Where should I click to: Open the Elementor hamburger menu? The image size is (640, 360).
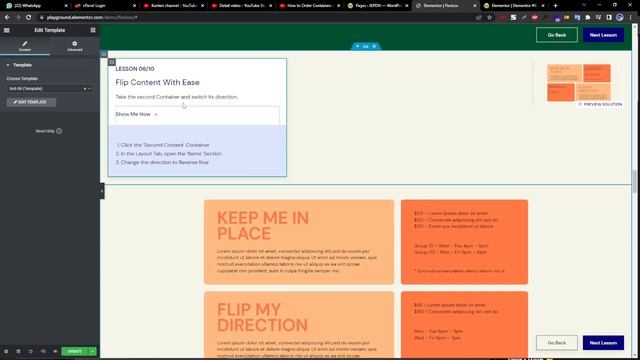7,30
